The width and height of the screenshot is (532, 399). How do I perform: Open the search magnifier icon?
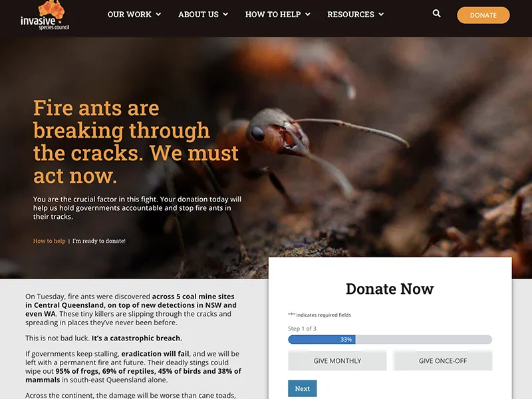[437, 13]
